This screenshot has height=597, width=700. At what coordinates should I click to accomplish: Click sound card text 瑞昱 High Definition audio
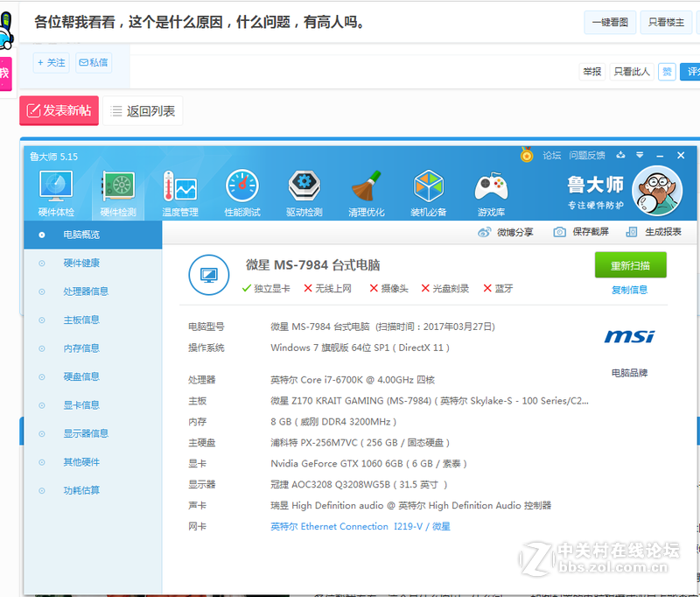410,505
